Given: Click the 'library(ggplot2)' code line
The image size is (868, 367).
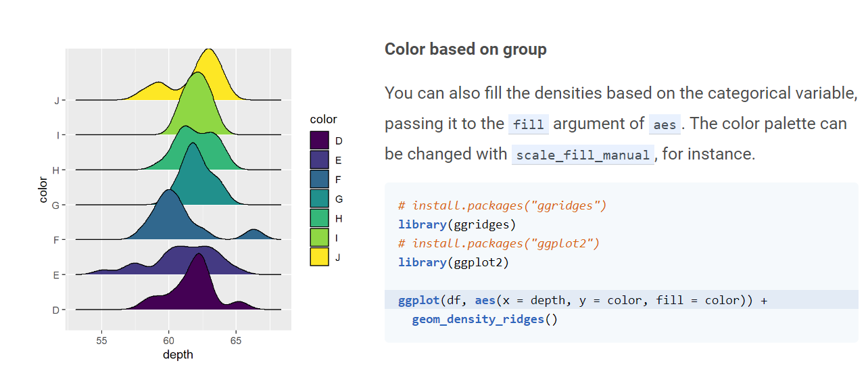Looking at the screenshot, I should click(453, 262).
